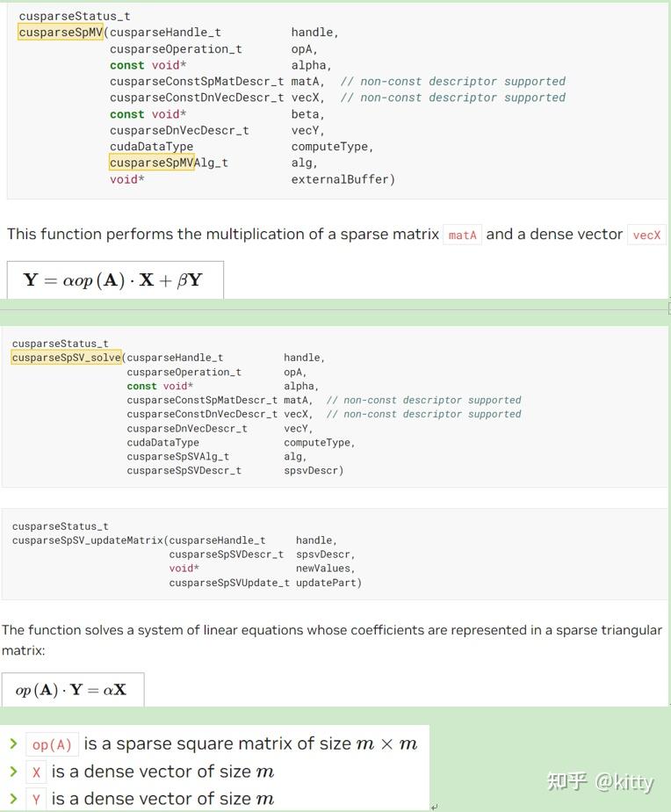
Task: Click the red Y code label
Action: 36,800
